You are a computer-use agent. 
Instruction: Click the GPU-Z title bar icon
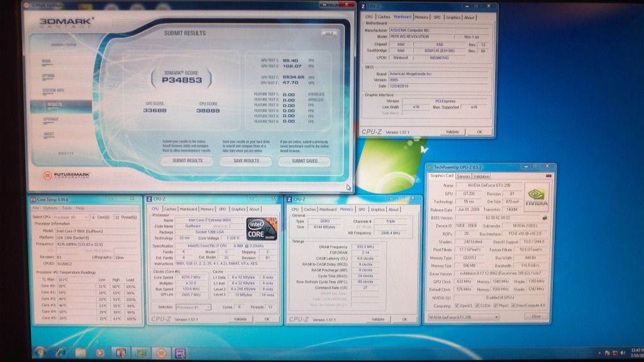[430, 167]
